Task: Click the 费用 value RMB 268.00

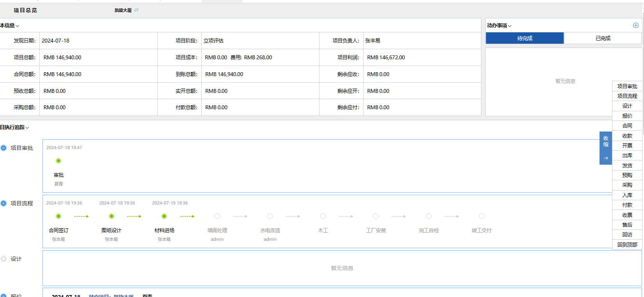Action: [258, 57]
